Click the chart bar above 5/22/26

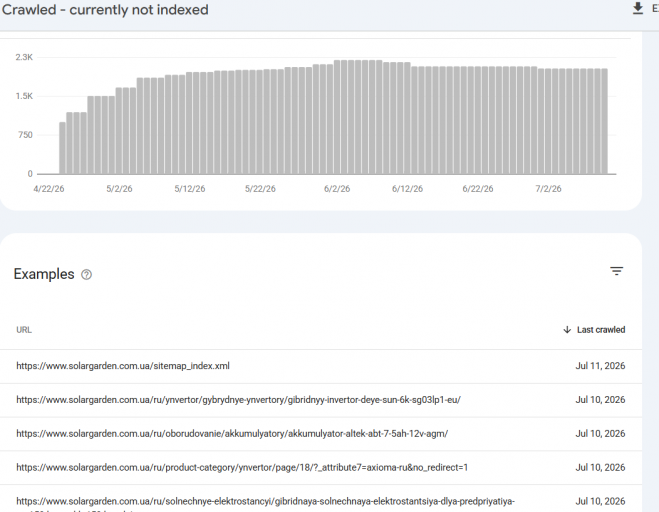click(x=260, y=122)
